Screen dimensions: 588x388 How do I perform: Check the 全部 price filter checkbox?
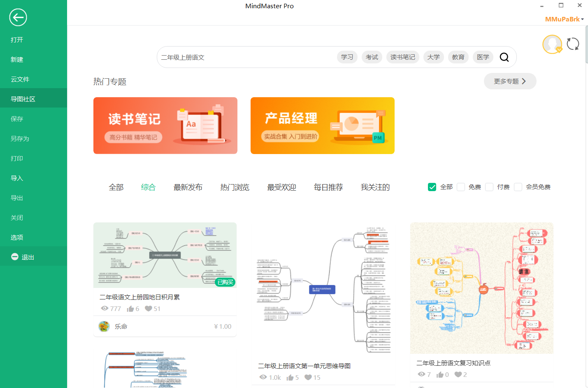(x=432, y=187)
